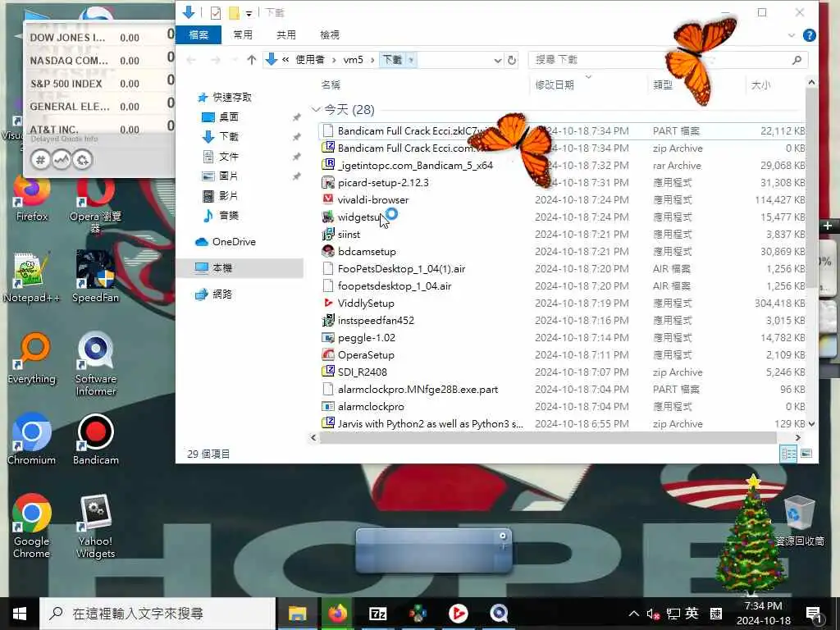Unpin 文件 from quick access
The width and height of the screenshot is (840, 630).
click(296, 157)
